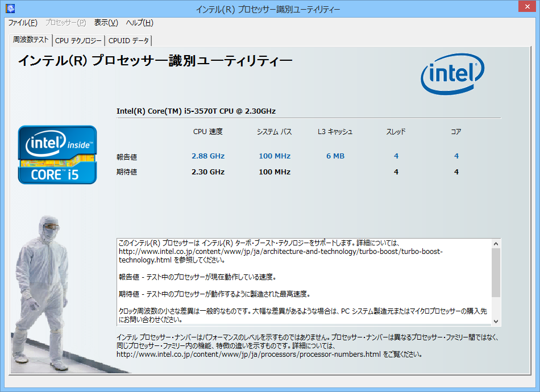Screen dimensions: 540x392
Task: Switch to the CPU テクノロジー tab
Action: tap(77, 40)
